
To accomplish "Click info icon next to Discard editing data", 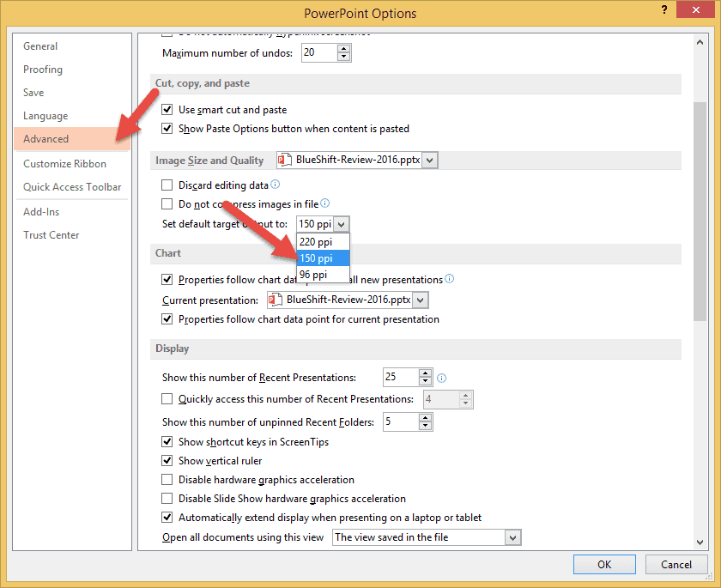I will click(276, 185).
